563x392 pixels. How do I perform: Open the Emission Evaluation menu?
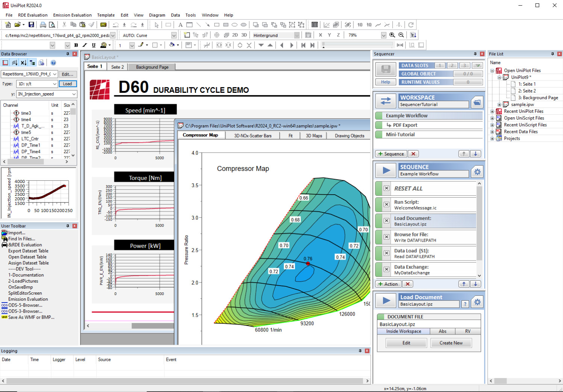coord(72,15)
